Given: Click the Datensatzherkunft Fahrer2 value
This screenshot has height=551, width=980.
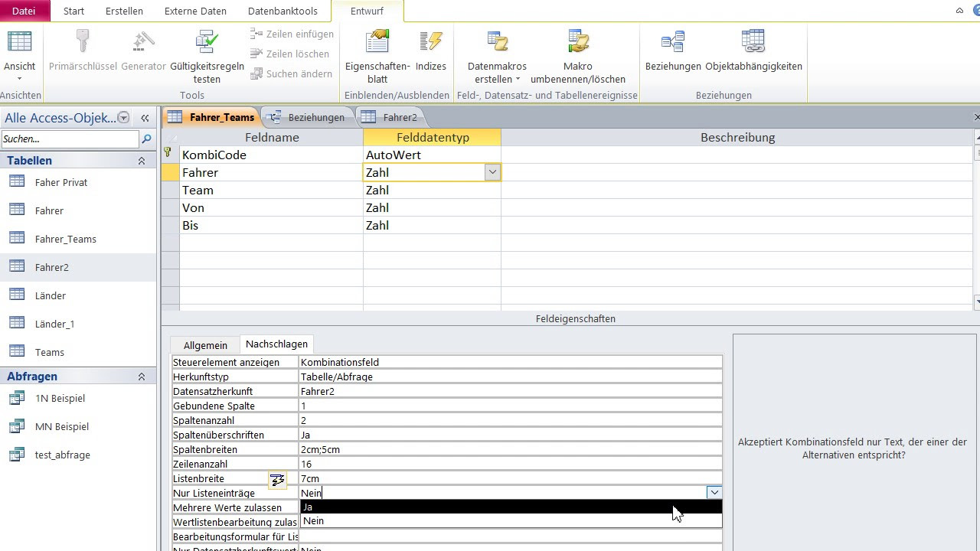Looking at the screenshot, I should 511,391.
